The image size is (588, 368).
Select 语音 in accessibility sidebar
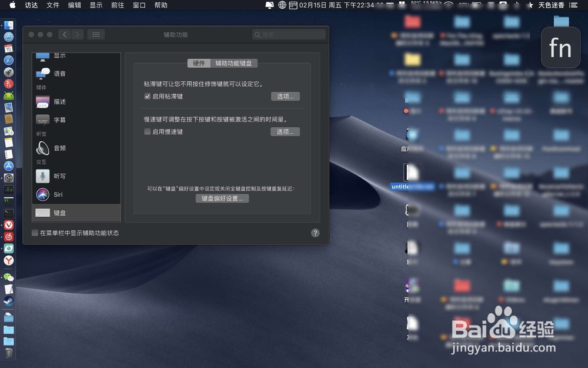[76, 74]
